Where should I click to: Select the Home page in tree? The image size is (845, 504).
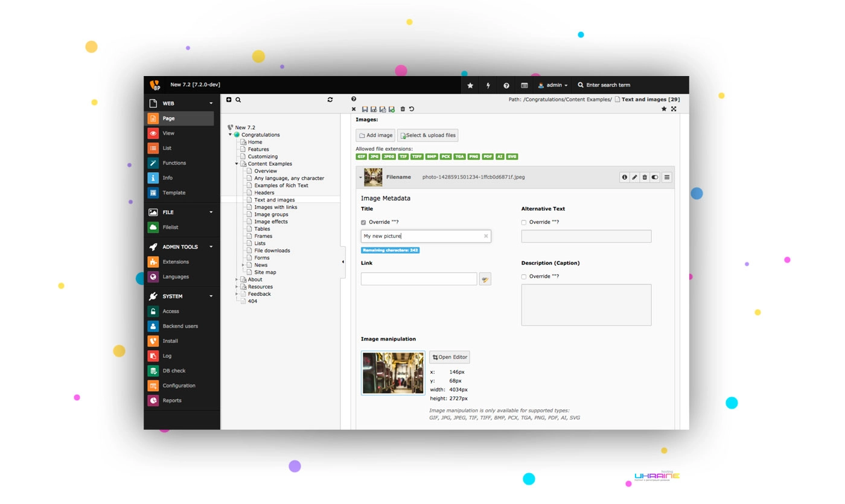point(255,142)
